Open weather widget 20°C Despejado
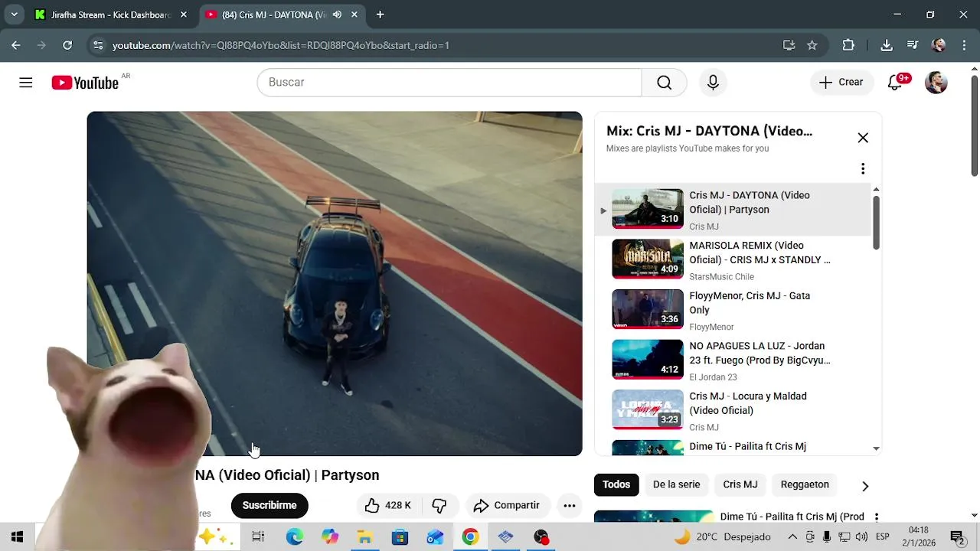Viewport: 980px width, 551px height. point(722,537)
